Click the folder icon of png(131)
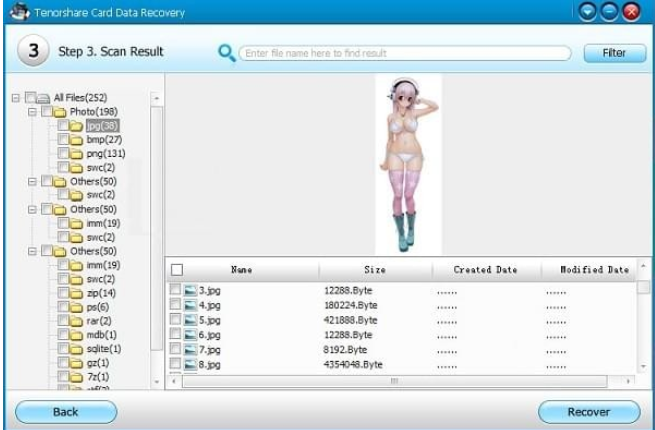This screenshot has width=655, height=430. [76, 154]
